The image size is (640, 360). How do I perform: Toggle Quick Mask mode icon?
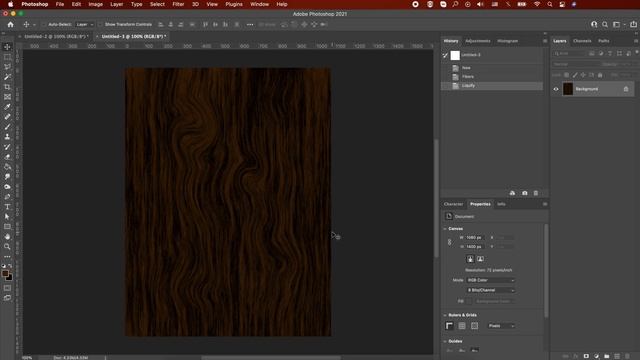click(7, 288)
